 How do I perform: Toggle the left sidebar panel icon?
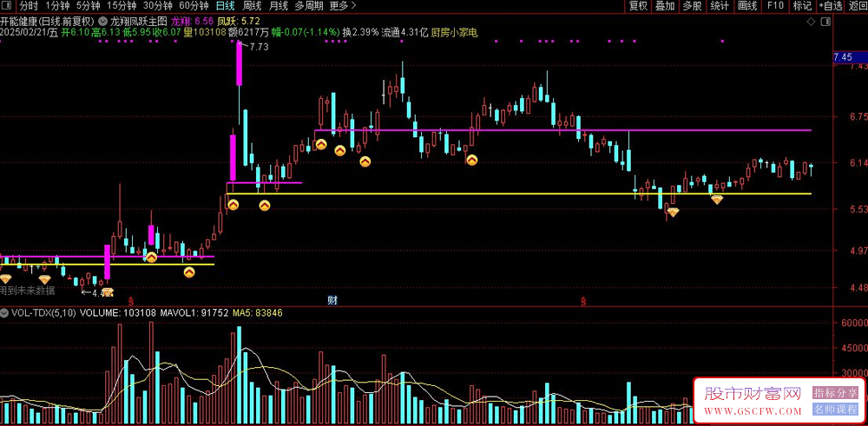7,6
